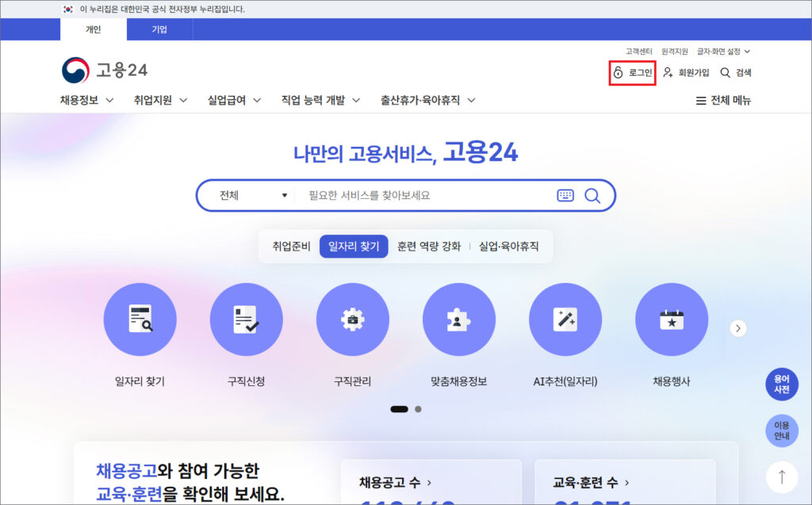Click the AI추천(일자리) magic wand icon
The width and height of the screenshot is (812, 505).
tap(565, 319)
